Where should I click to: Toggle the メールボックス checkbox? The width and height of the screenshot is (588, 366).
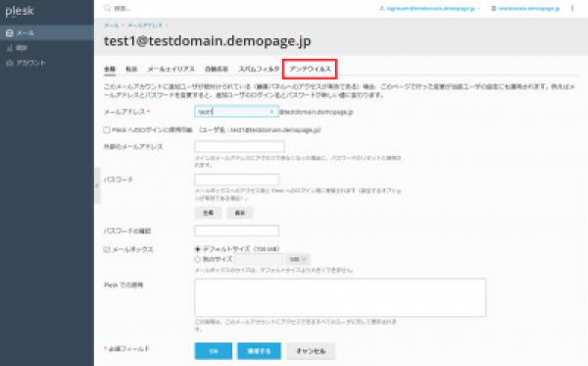click(107, 249)
